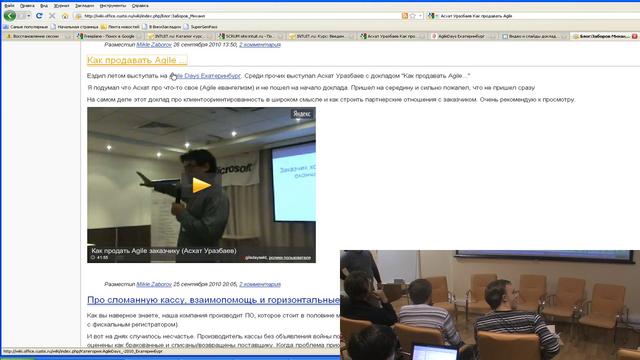
Task: Open address bar history dropdown arrow
Action: click(x=420, y=16)
